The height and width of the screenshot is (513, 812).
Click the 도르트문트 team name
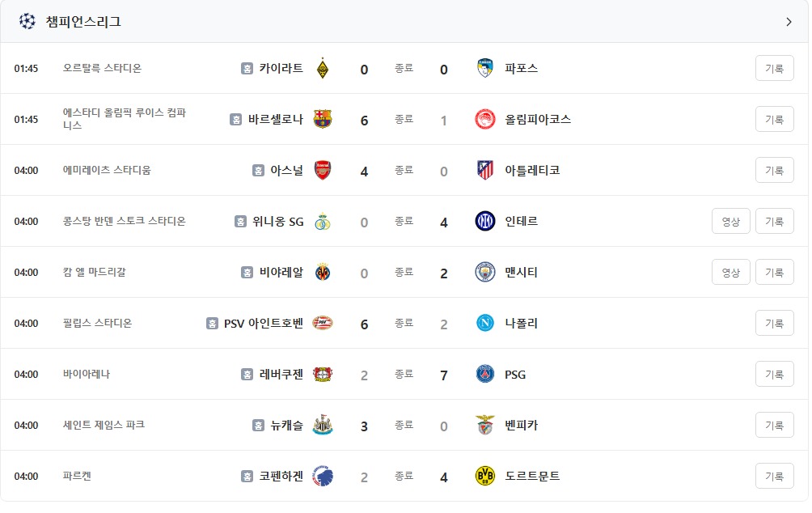pos(532,476)
